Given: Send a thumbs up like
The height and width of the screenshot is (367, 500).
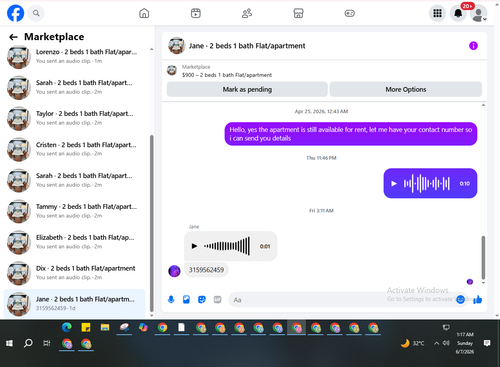Looking at the screenshot, I should click(x=478, y=300).
